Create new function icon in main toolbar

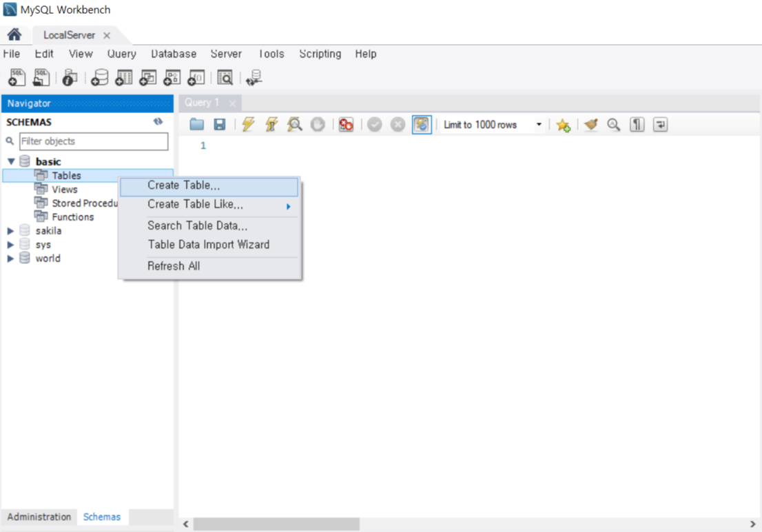(x=196, y=77)
